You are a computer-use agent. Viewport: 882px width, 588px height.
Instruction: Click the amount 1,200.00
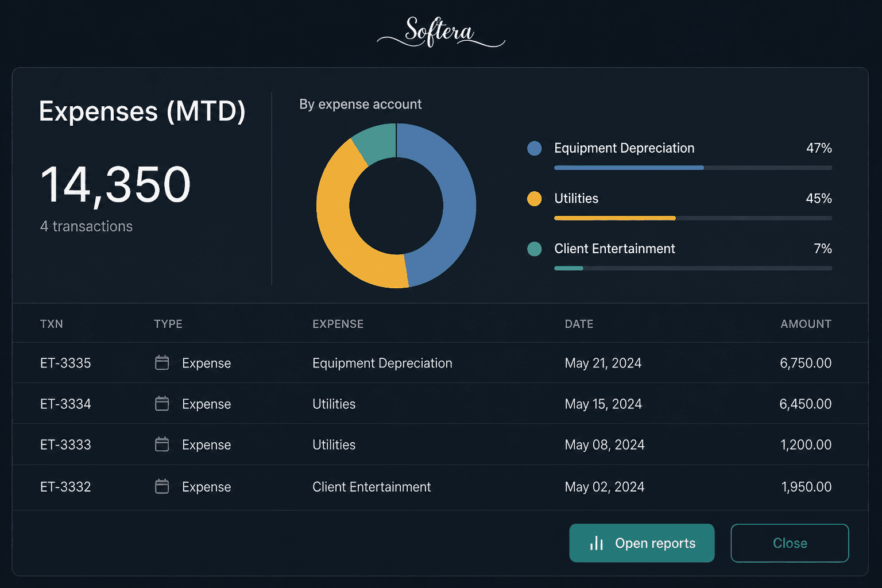coord(806,444)
